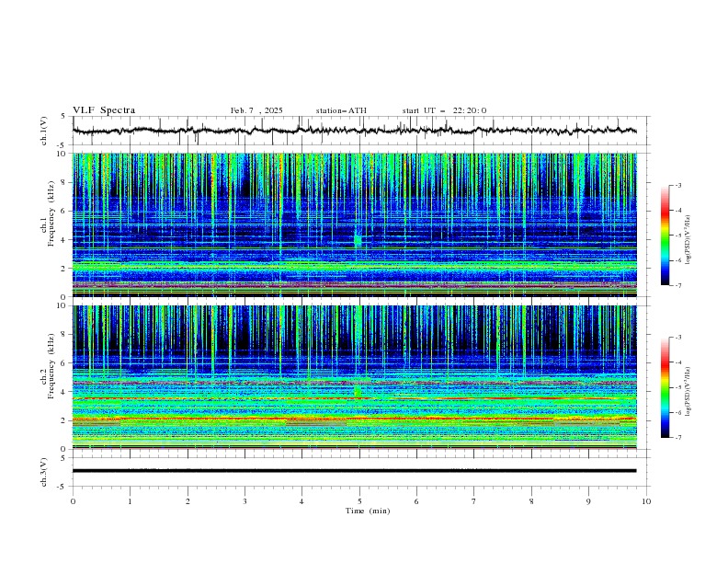This screenshot has width=728, height=563.
Task: Click the "ch.3(V)" waveform axis label
Action: (x=43, y=472)
